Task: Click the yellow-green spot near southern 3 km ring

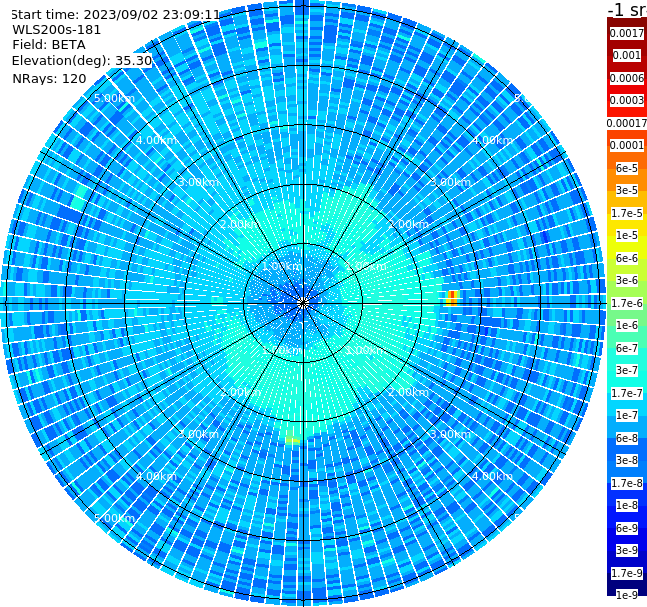Action: (x=292, y=438)
